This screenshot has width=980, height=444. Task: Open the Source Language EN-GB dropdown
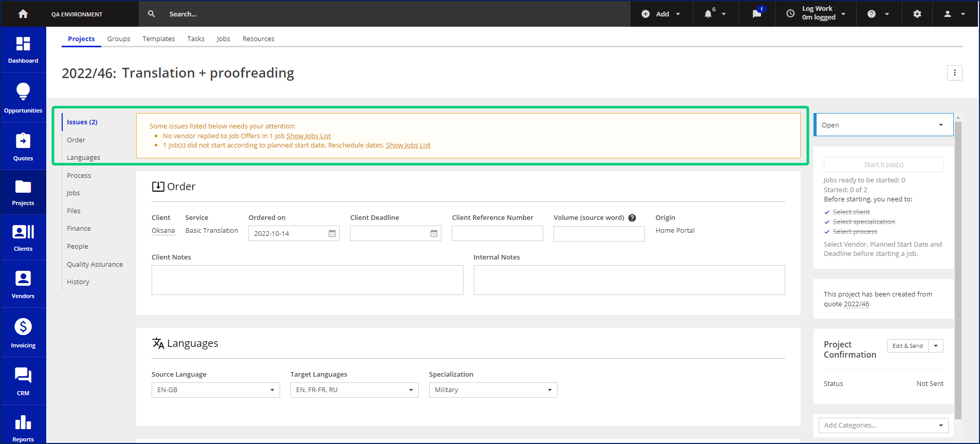(216, 390)
